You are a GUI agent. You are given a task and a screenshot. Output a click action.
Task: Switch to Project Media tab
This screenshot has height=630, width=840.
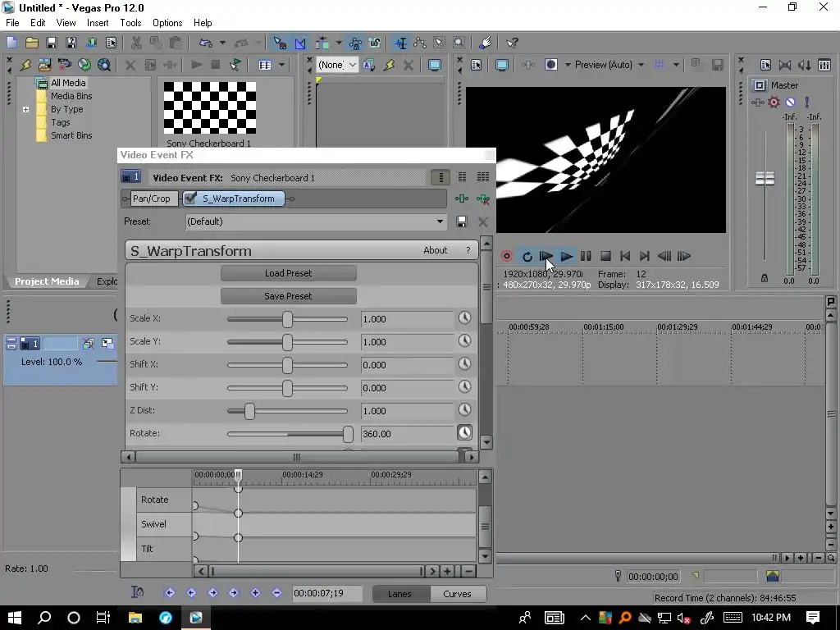(47, 281)
